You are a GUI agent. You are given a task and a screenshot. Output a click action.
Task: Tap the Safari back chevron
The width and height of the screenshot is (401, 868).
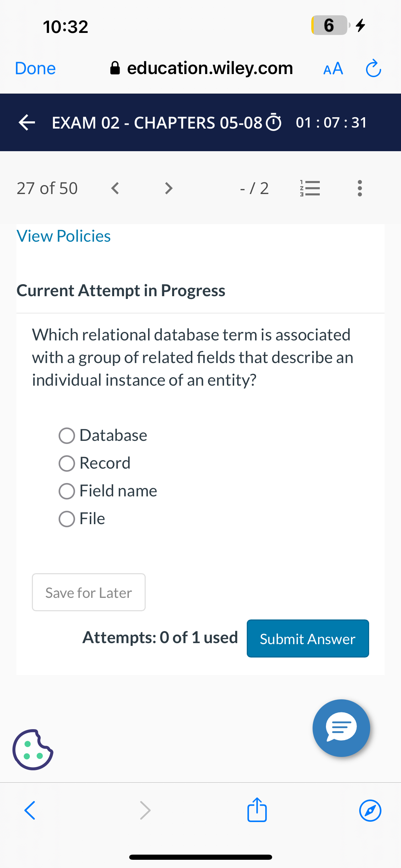[29, 810]
